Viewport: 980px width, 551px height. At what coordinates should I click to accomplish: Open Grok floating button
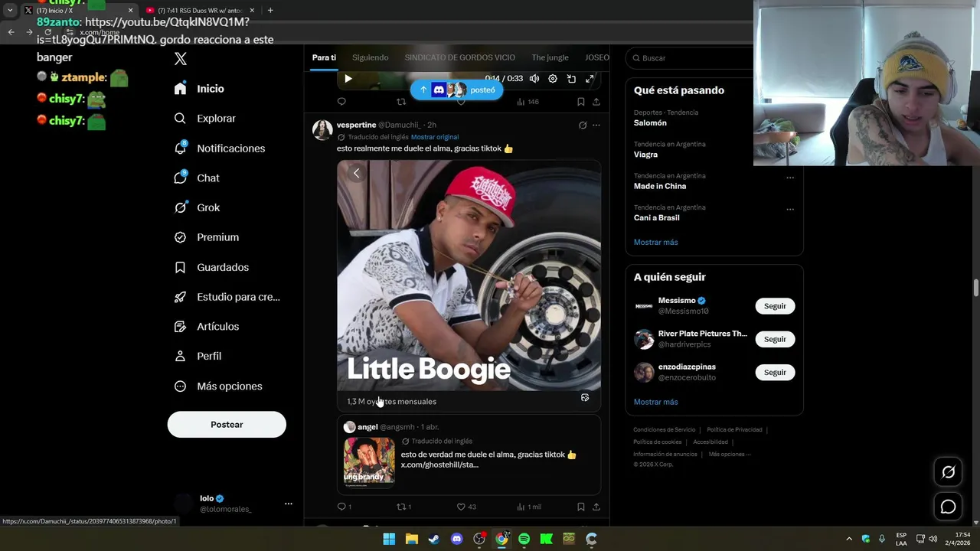pos(949,472)
